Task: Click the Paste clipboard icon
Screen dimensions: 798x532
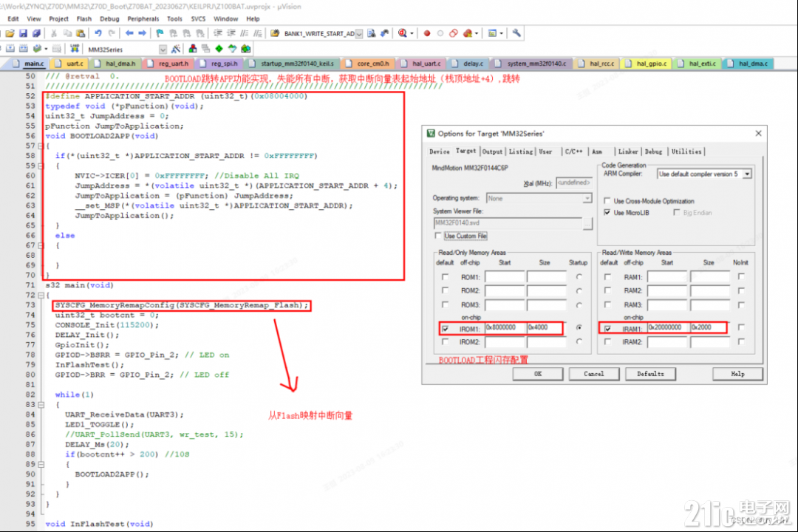Action: pos(81,33)
